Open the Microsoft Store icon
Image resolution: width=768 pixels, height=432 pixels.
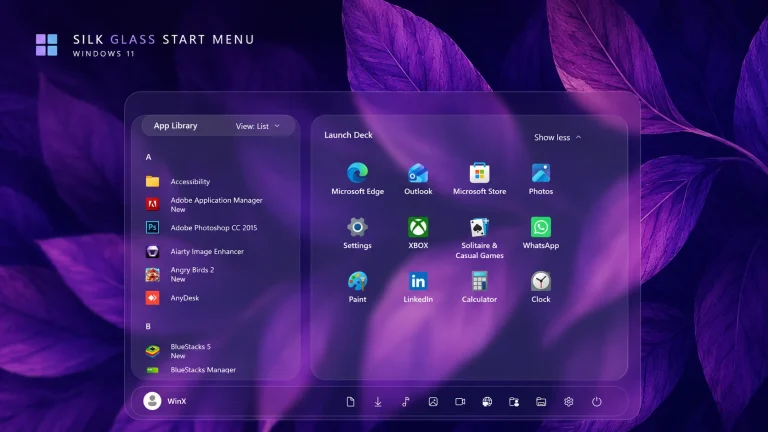(x=479, y=173)
